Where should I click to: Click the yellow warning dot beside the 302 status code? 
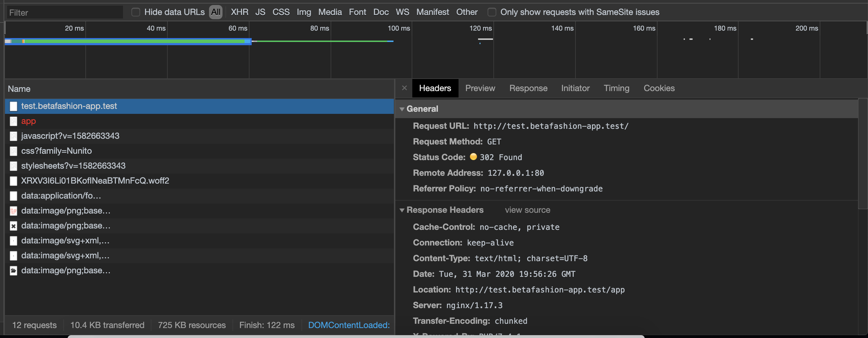pos(473,157)
